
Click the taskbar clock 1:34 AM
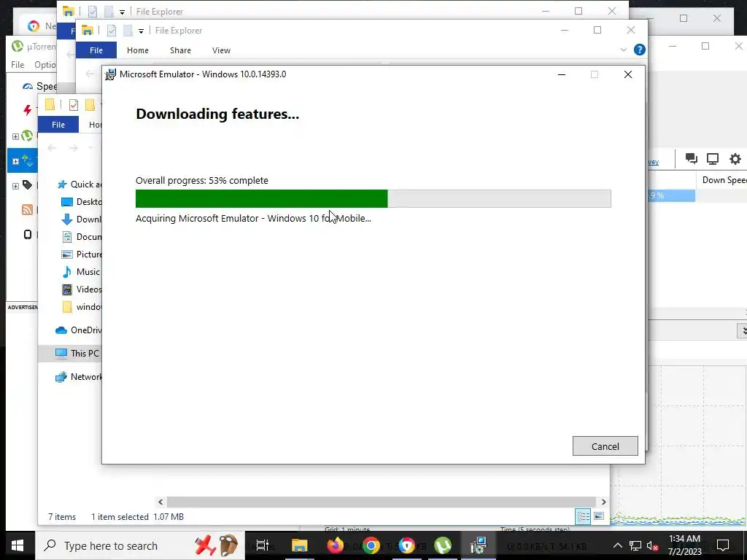(684, 539)
